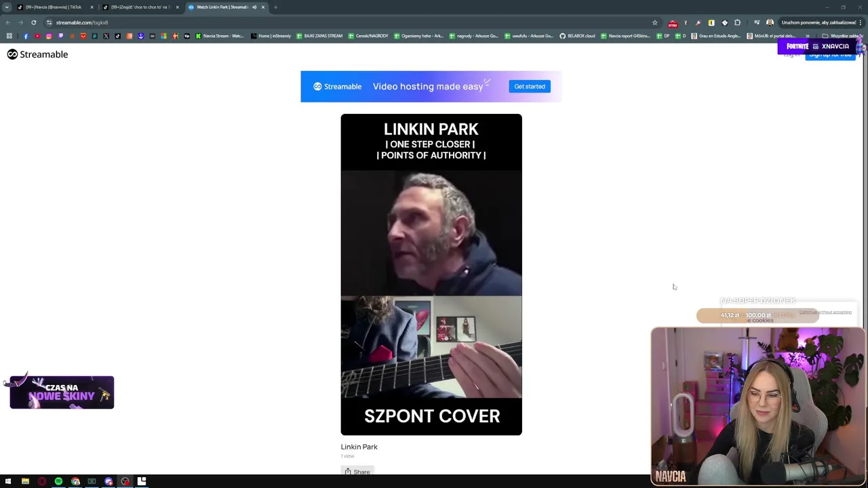Expand the tab search dropdown arrow

pyautogui.click(x=7, y=7)
